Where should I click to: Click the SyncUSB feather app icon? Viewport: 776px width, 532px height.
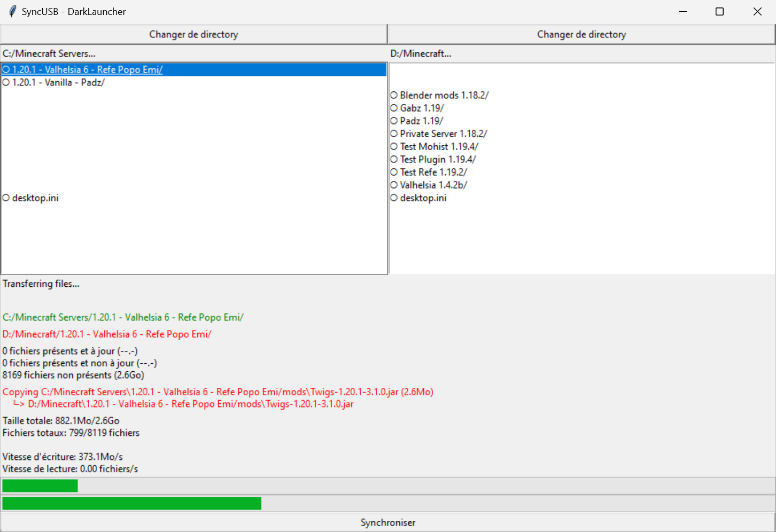click(x=12, y=11)
